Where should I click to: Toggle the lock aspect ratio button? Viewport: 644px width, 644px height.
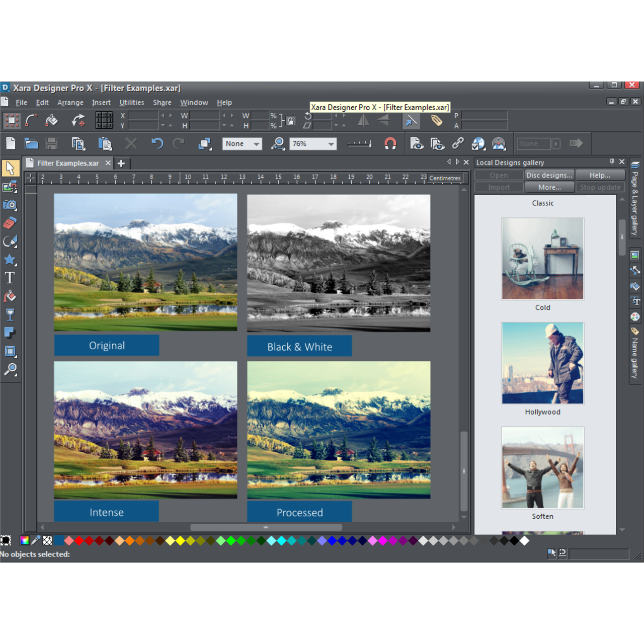(x=290, y=121)
